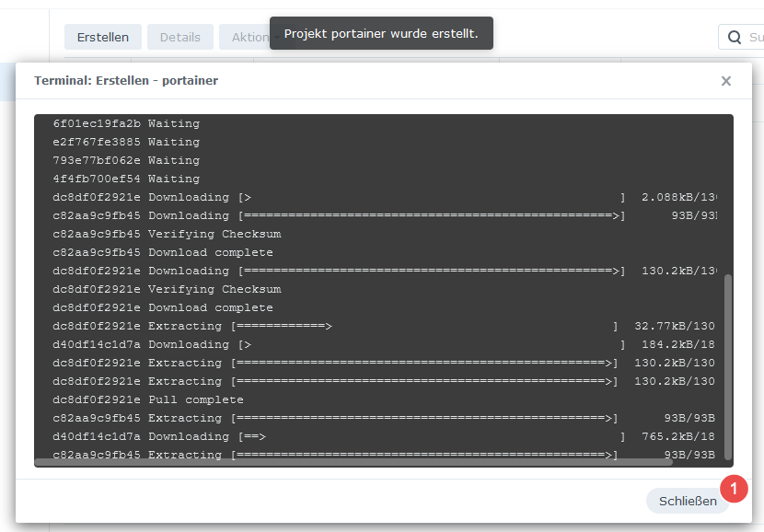Click the 'c82aa9c9fb45 Download complete' line
This screenshot has width=764, height=532.
[163, 253]
